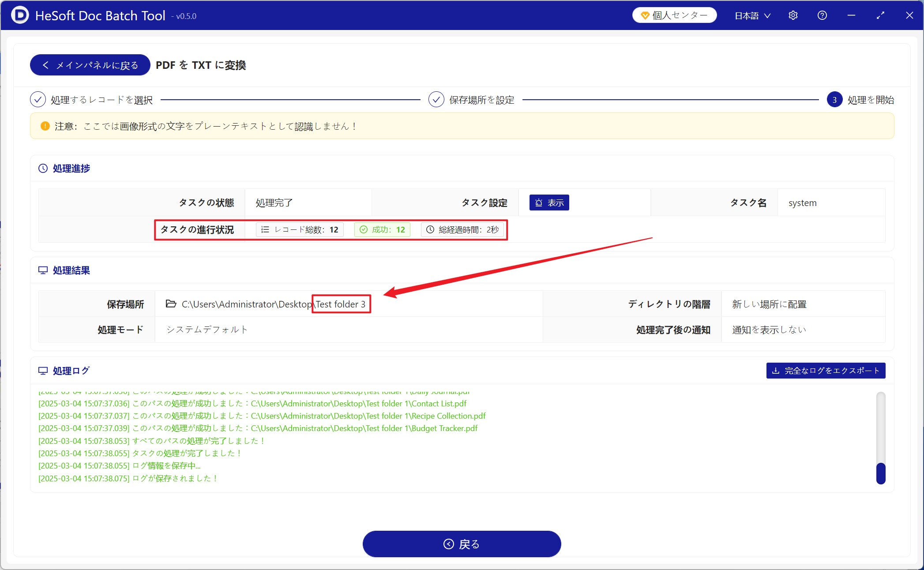Select step 処理するレコードを選択
This screenshot has width=924, height=570.
click(x=91, y=100)
